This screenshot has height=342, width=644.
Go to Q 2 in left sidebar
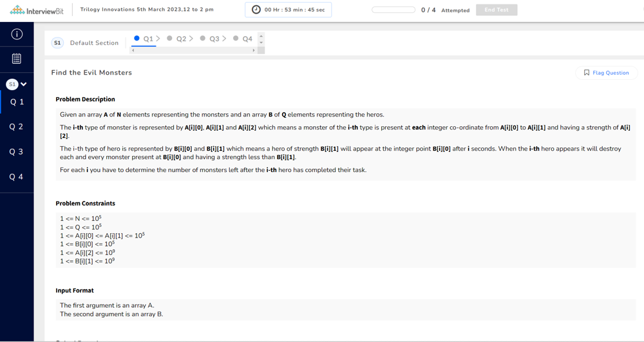click(17, 127)
